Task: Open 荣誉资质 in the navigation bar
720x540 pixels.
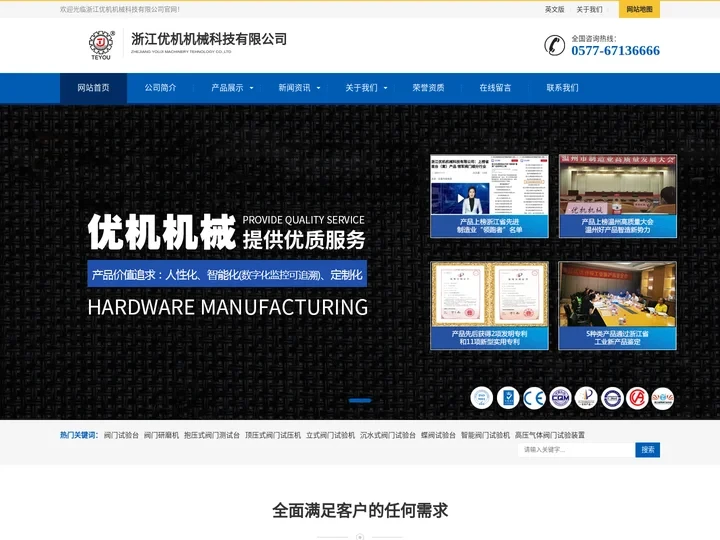Action: point(428,88)
